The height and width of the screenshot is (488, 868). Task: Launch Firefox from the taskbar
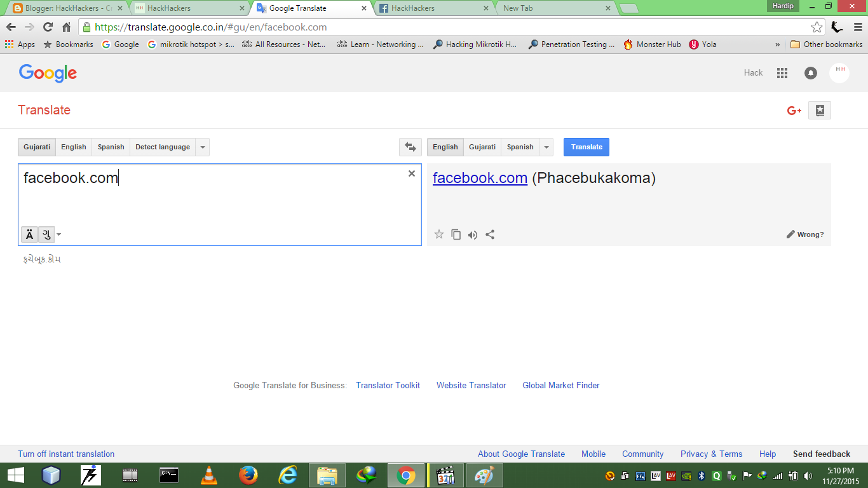248,475
